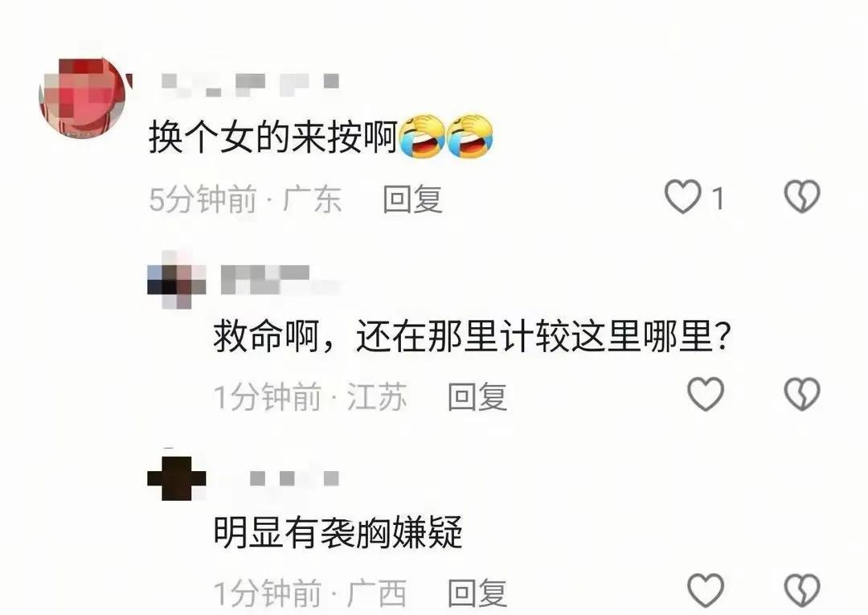This screenshot has width=868, height=615.
Task: Tap broken heart on Guangxi reply
Action: 802,590
